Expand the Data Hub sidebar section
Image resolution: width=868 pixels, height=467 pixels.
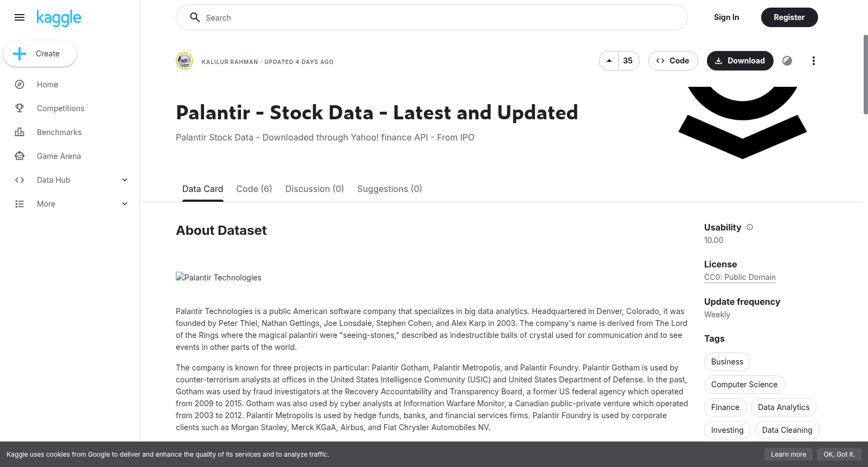(69, 180)
